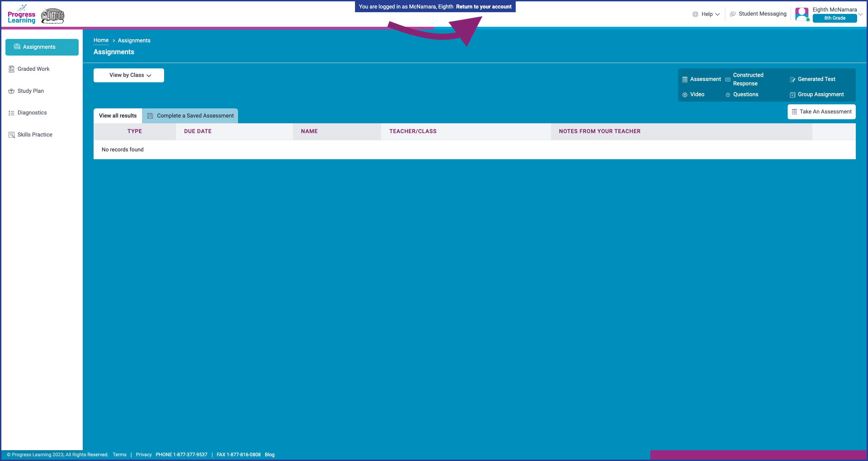Open Study Plan in the sidebar
The height and width of the screenshot is (461, 868).
click(31, 91)
